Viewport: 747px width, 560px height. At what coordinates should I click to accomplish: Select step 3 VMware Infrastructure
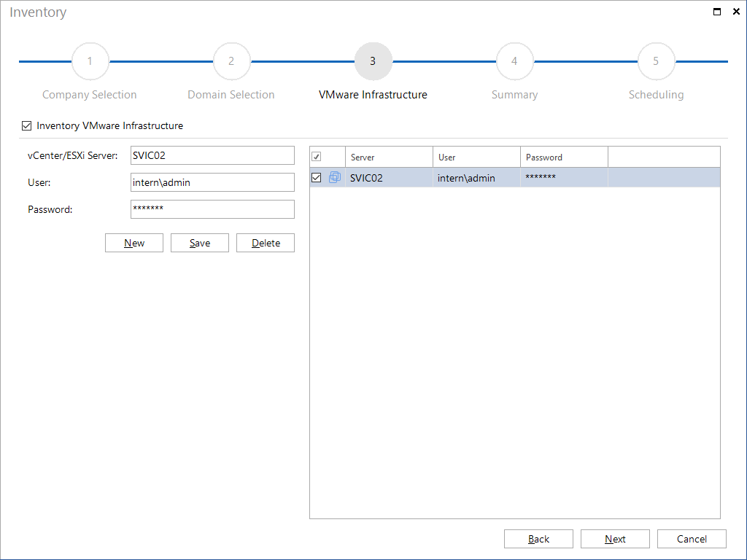coord(373,61)
